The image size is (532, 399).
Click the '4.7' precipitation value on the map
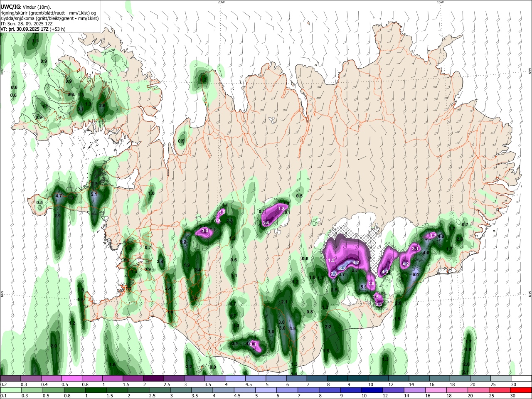[x=59, y=196]
